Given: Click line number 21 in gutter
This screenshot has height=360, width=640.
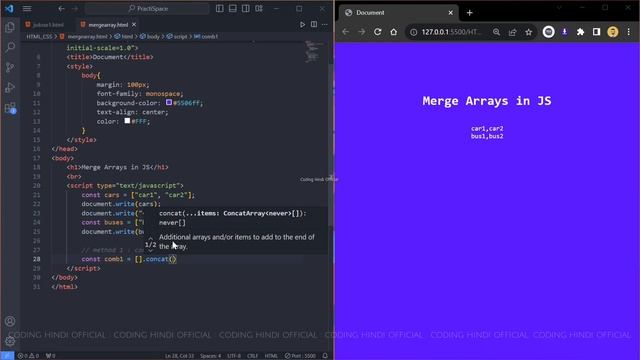Looking at the screenshot, I should tap(37, 195).
